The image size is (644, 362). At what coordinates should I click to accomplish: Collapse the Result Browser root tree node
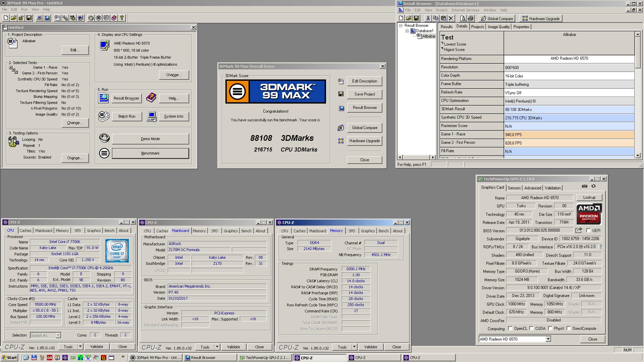400,25
